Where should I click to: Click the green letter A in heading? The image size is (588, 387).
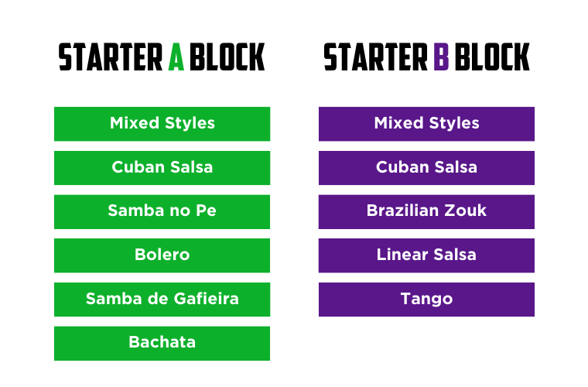tap(176, 57)
